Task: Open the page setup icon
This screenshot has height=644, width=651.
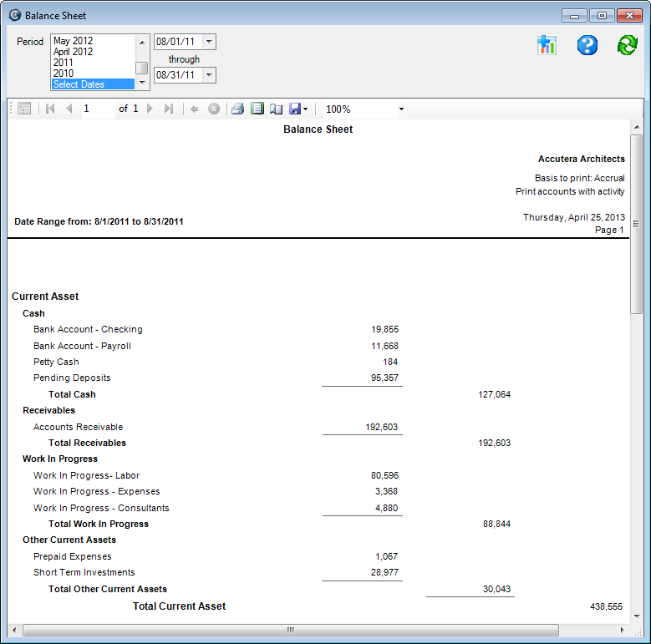Action: (x=276, y=109)
